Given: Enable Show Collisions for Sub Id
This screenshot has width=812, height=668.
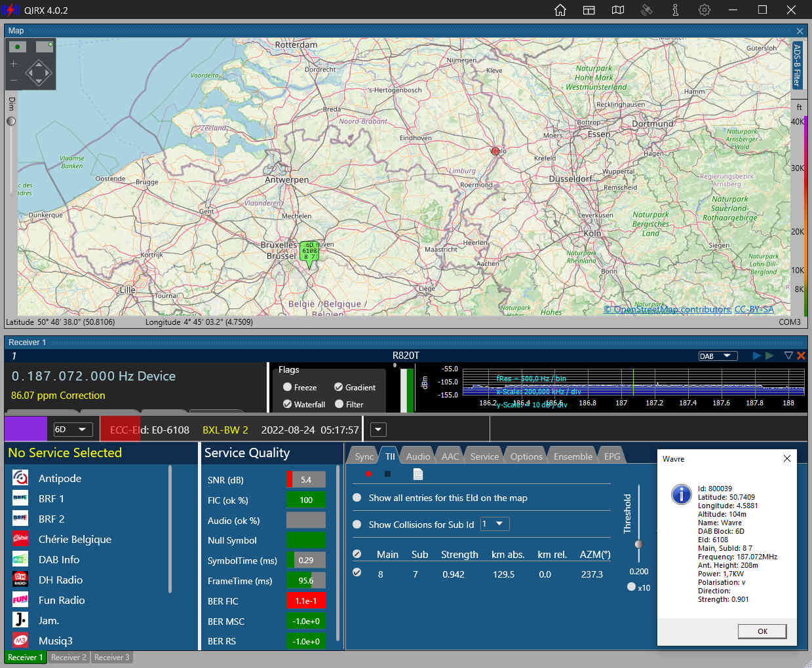Looking at the screenshot, I should click(x=357, y=524).
